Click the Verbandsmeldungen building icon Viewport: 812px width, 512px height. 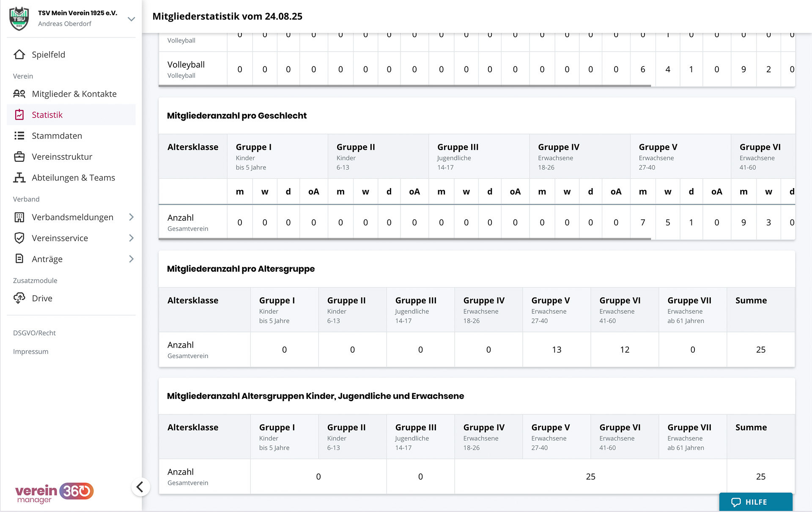pyautogui.click(x=19, y=217)
